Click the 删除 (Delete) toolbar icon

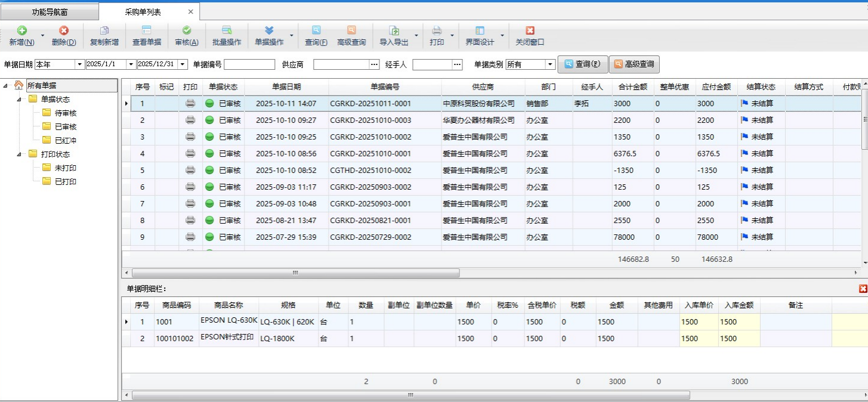pyautogui.click(x=63, y=31)
